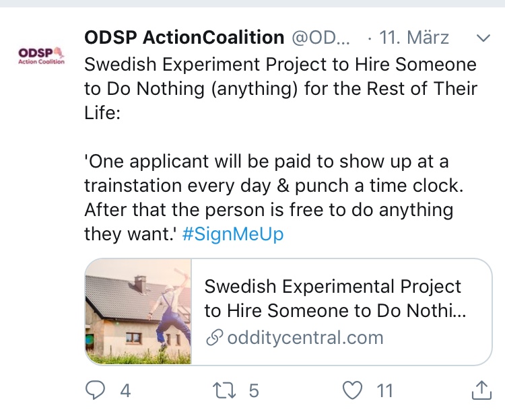
Task: Click the truncated @OD... handle
Action: [x=321, y=38]
